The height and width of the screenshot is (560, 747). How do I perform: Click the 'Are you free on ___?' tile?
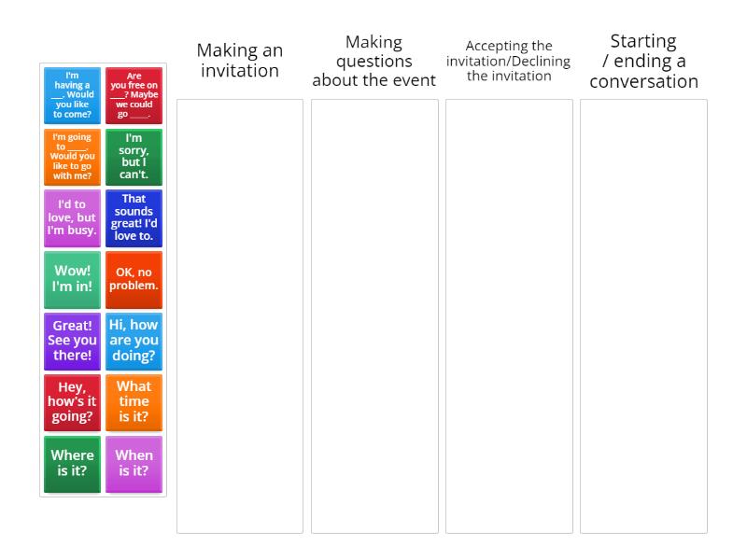[133, 94]
